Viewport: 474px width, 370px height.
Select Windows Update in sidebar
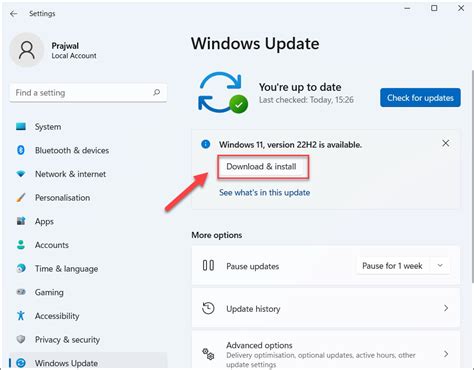pos(88,362)
